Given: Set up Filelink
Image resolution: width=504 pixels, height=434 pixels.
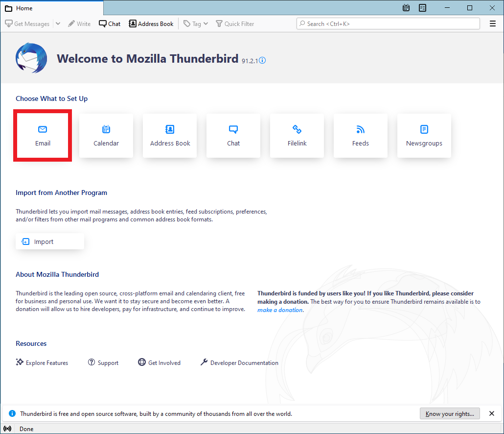Looking at the screenshot, I should 297,136.
